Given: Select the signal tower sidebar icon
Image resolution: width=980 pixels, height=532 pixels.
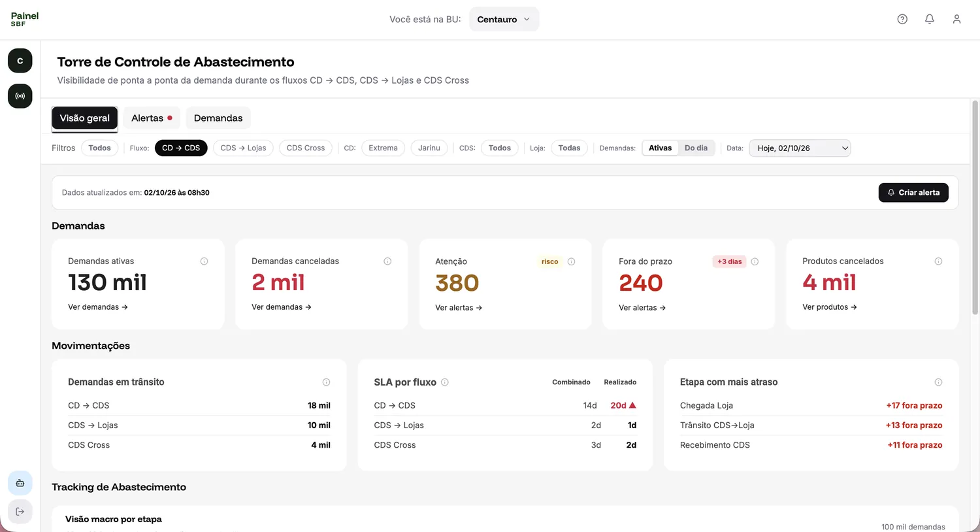Looking at the screenshot, I should [20, 96].
